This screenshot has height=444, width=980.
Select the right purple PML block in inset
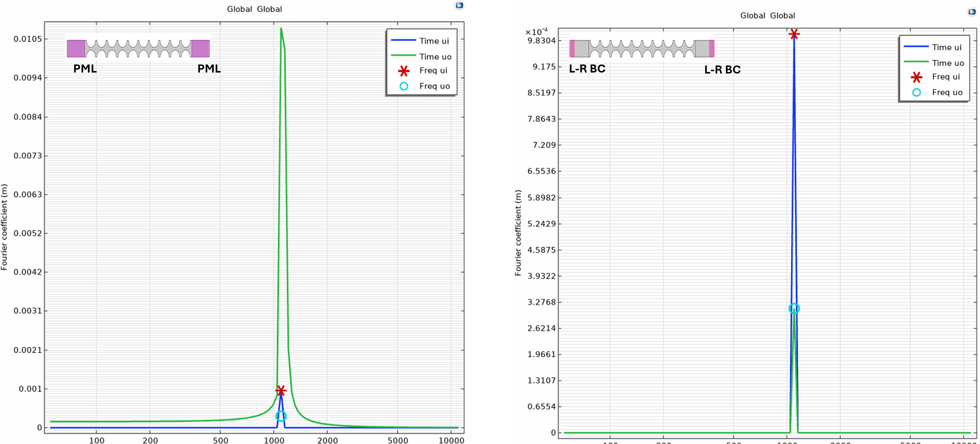(200, 49)
